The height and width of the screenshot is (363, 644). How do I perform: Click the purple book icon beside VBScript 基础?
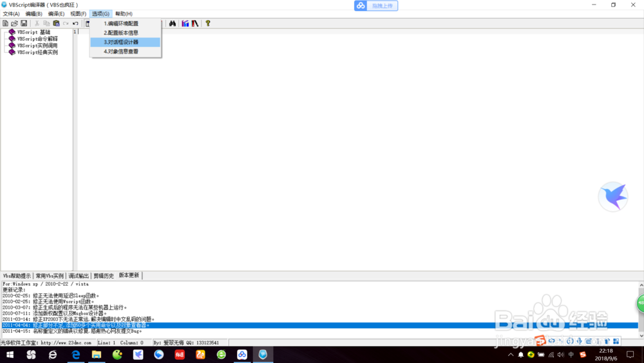tap(12, 32)
